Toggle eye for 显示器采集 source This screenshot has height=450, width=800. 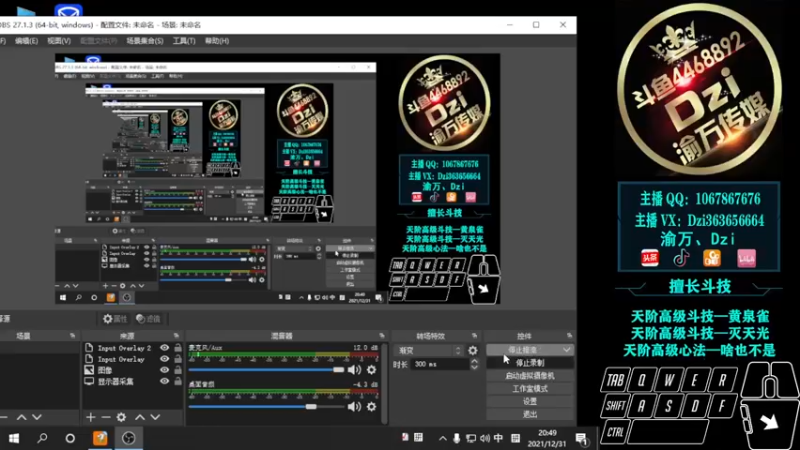click(x=164, y=382)
